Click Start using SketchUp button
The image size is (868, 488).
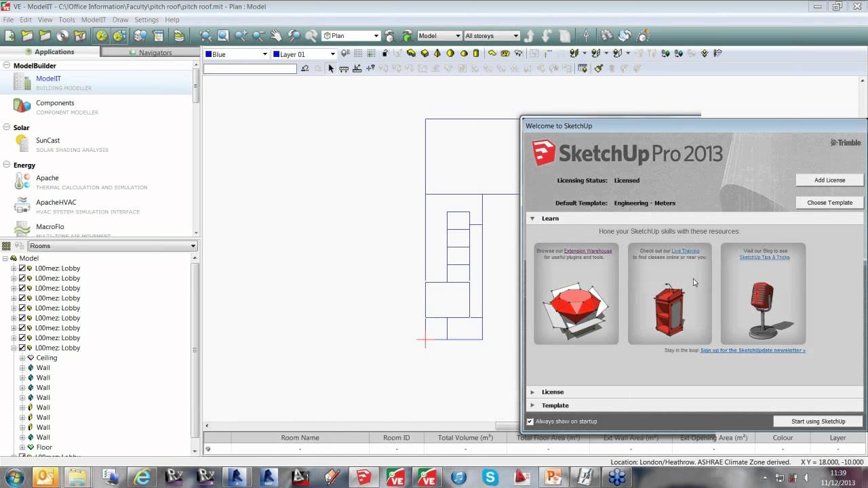(818, 422)
